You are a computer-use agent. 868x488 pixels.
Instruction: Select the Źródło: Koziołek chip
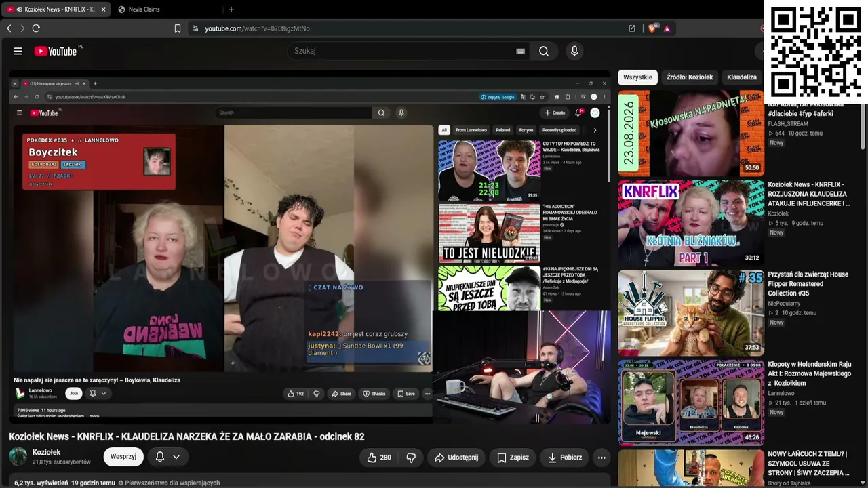(x=690, y=77)
